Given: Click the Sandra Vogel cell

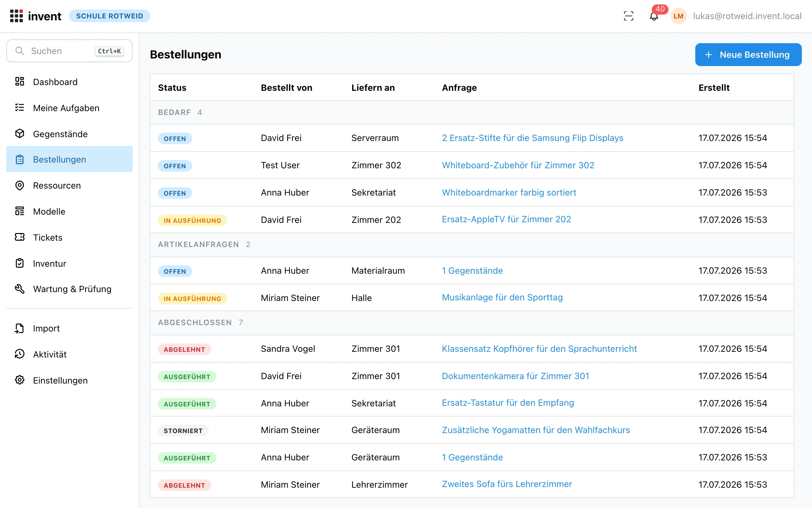Looking at the screenshot, I should click(288, 348).
